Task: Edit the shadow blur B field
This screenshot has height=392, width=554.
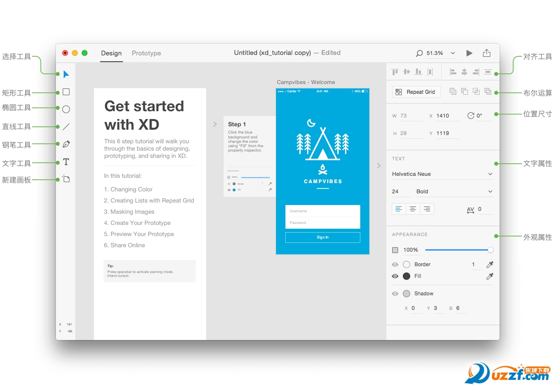Action: point(461,308)
